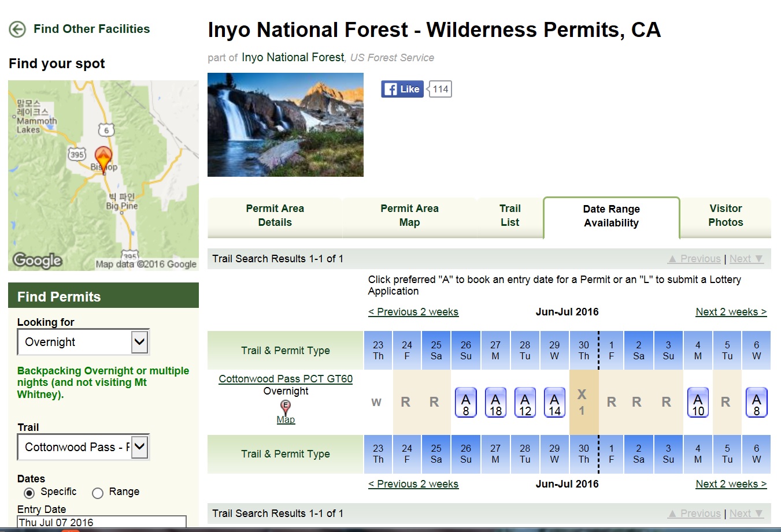The width and height of the screenshot is (781, 532).
Task: Click the top header cell 30 Th
Action: click(x=584, y=351)
